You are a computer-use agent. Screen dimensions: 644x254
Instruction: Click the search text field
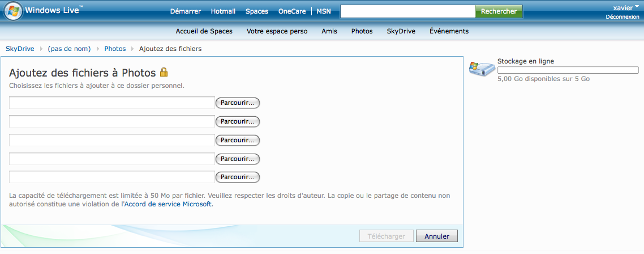click(407, 11)
